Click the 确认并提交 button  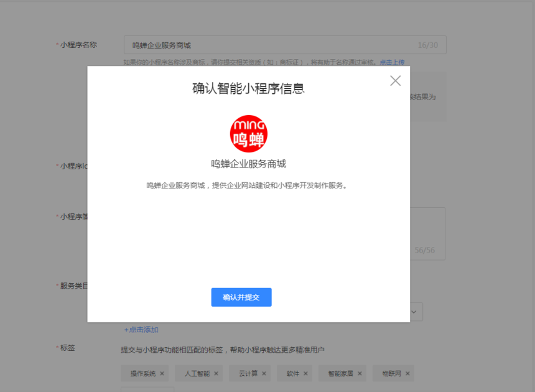(x=241, y=297)
